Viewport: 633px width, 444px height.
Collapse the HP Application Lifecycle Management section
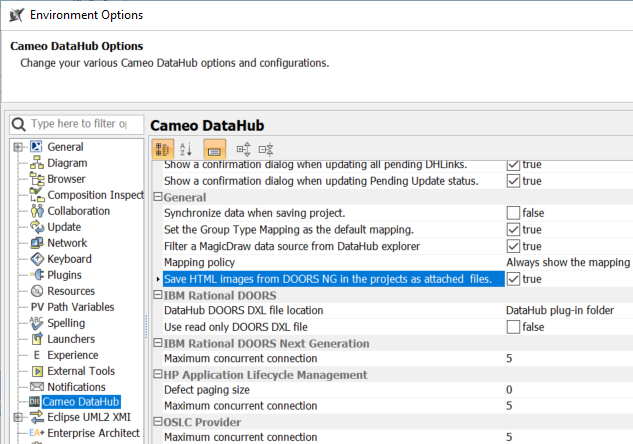(156, 373)
